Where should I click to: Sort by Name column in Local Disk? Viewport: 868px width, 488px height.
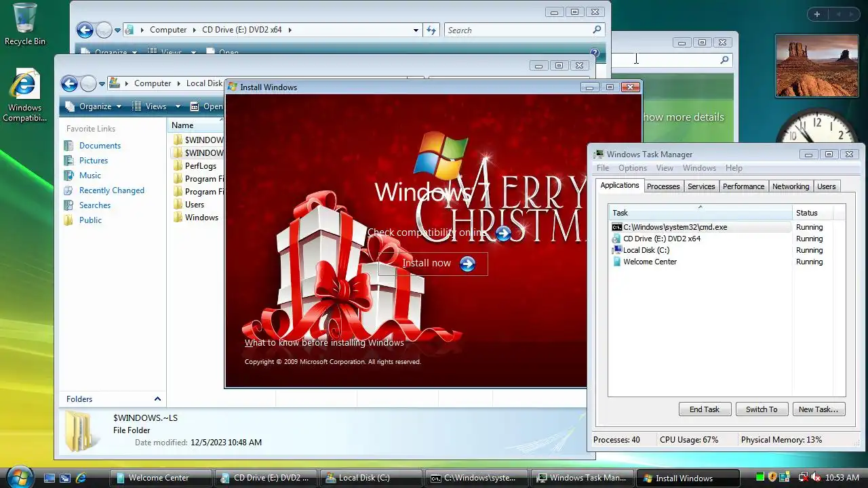195,125
